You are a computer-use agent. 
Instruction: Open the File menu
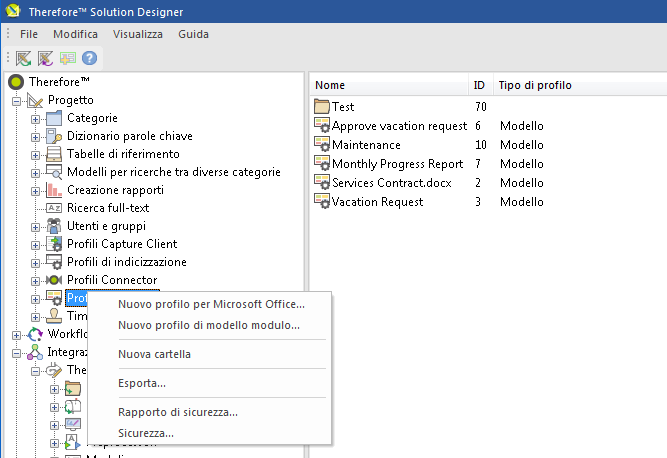tap(29, 34)
